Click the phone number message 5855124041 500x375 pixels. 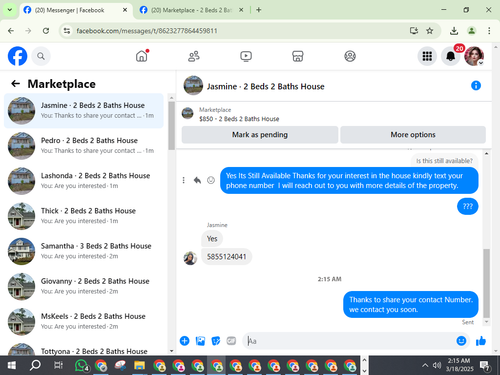click(x=226, y=257)
